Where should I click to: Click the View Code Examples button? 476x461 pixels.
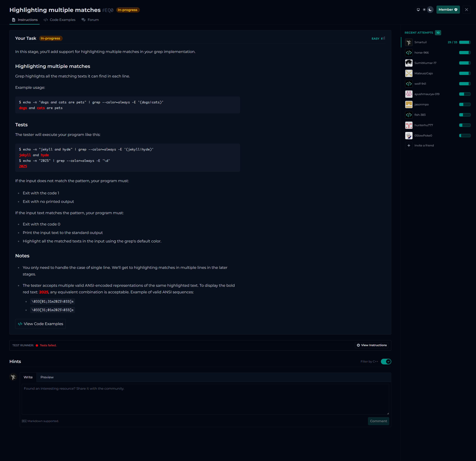(x=40, y=324)
